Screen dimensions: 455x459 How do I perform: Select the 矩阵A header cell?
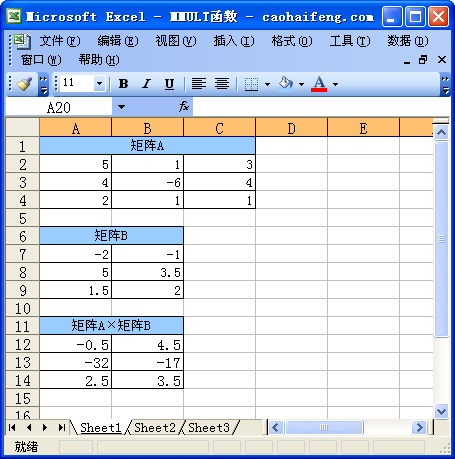click(148, 146)
